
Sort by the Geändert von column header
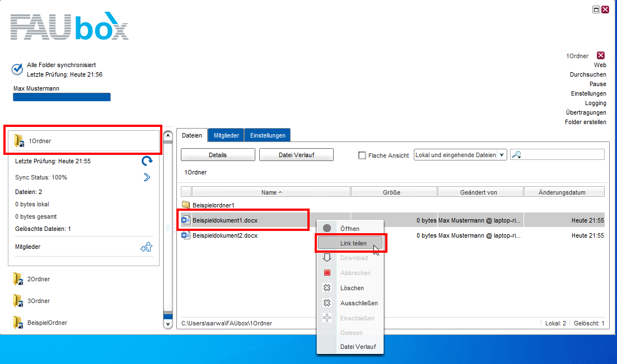(x=480, y=192)
